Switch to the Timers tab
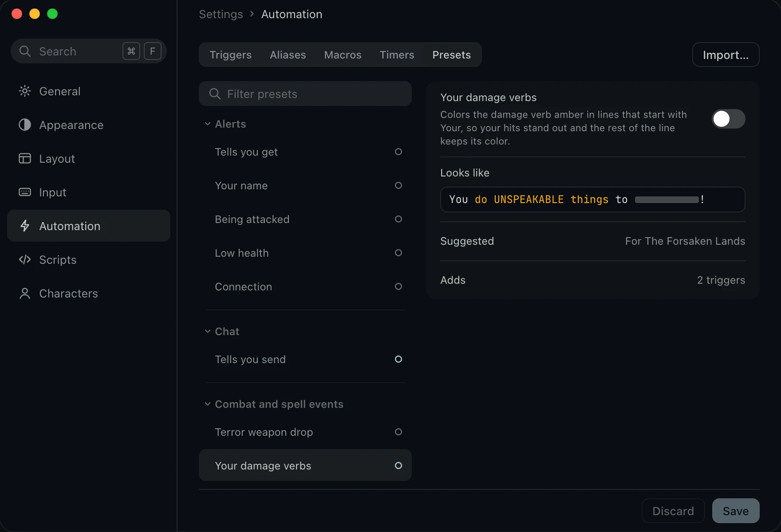 [397, 55]
